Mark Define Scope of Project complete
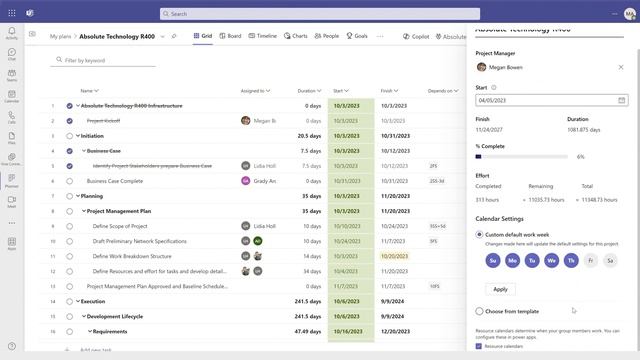Screen dimensions: 640x360 click(69, 226)
